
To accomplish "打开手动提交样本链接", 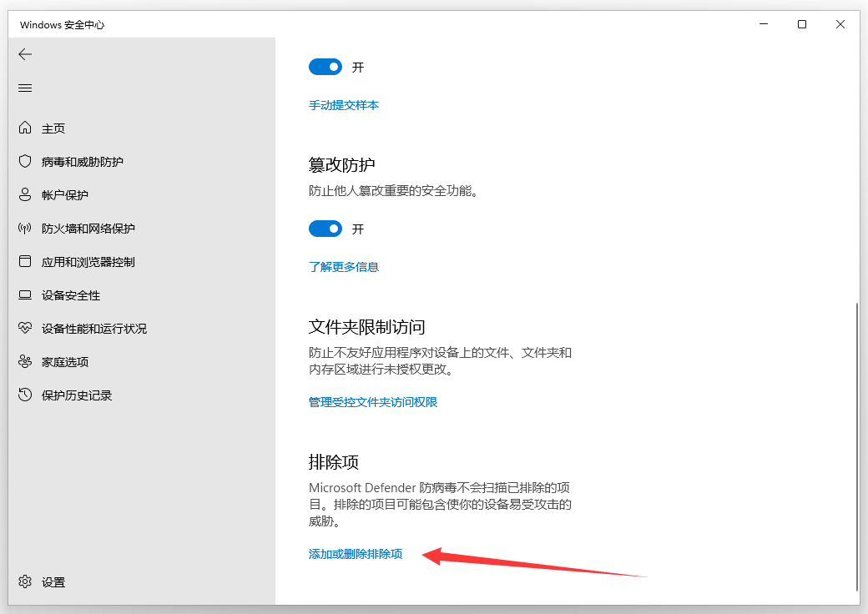I will (344, 105).
